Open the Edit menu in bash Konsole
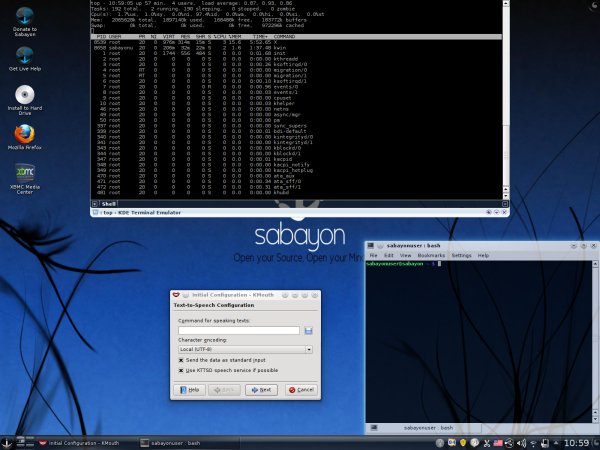The width and height of the screenshot is (600, 450). [x=389, y=255]
